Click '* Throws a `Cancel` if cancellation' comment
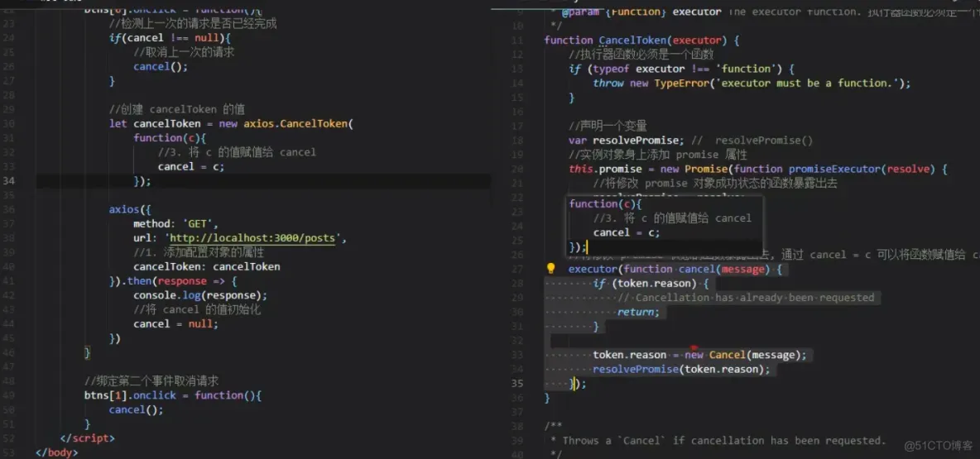The width and height of the screenshot is (980, 459). pos(718,441)
